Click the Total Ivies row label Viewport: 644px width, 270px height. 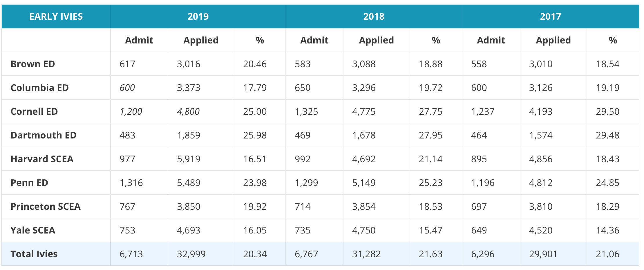(x=34, y=254)
